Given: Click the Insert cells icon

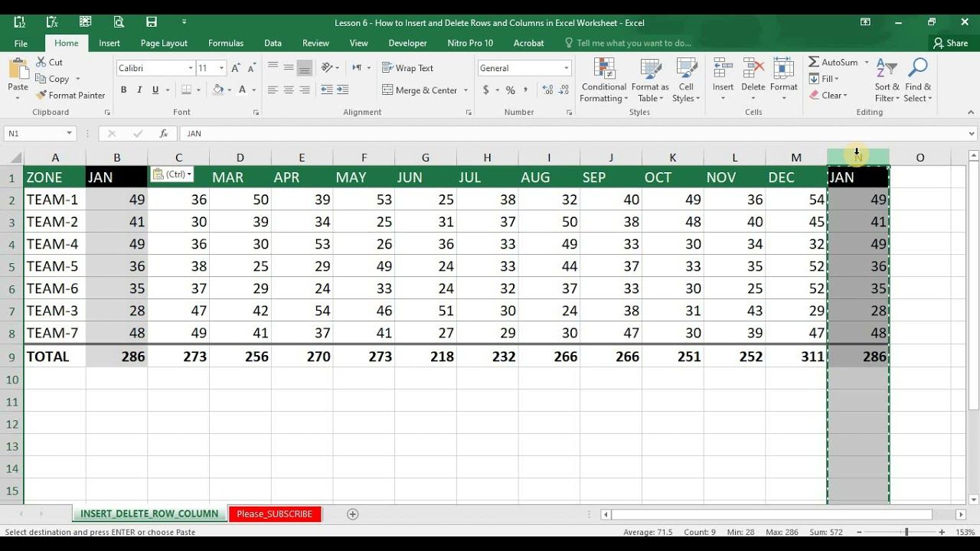Looking at the screenshot, I should click(x=723, y=69).
